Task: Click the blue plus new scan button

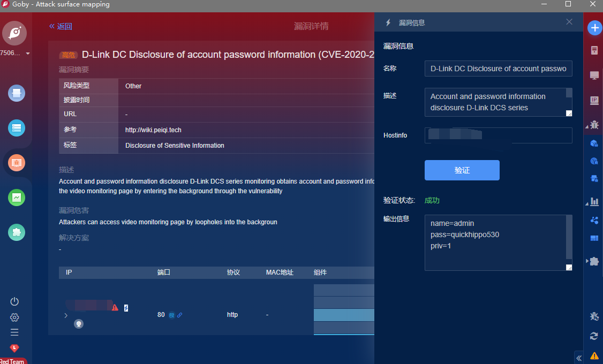Action: point(594,28)
